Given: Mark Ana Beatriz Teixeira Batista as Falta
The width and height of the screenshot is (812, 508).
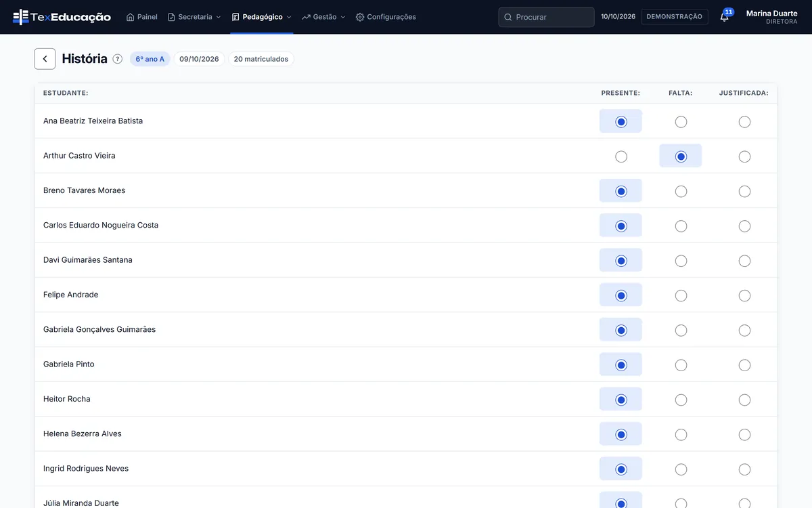Looking at the screenshot, I should [681, 122].
